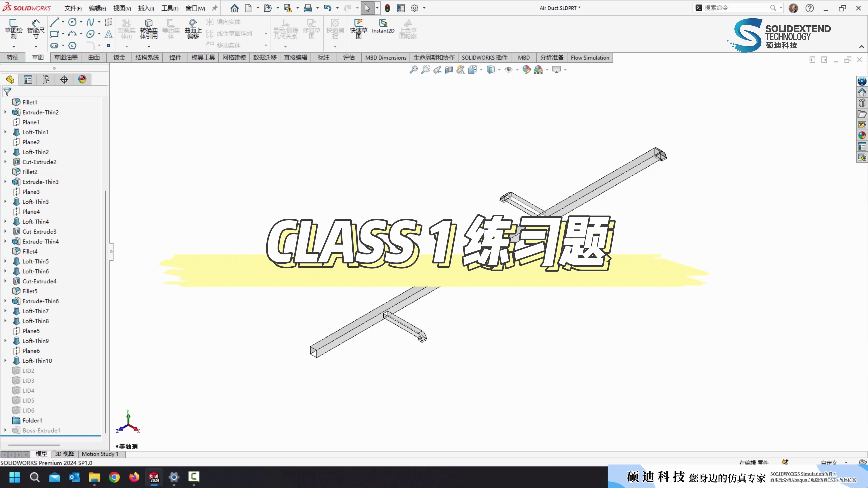The image size is (868, 488).
Task: Select the Line sketch tool
Action: [x=54, y=22]
